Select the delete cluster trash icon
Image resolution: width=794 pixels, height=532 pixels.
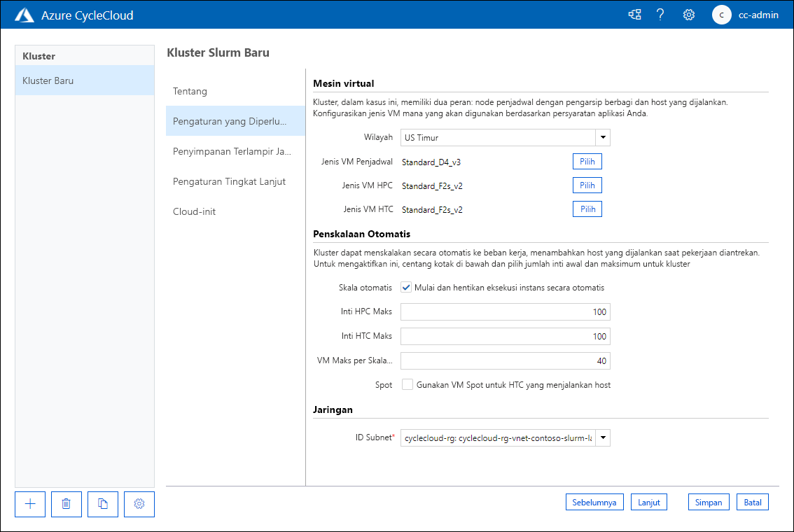[x=66, y=504]
